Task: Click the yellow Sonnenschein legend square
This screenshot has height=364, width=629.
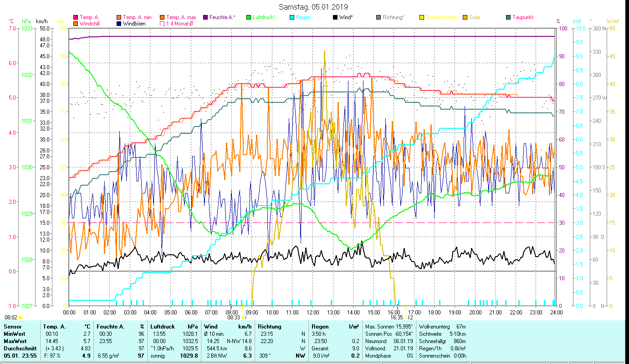Action: [422, 18]
